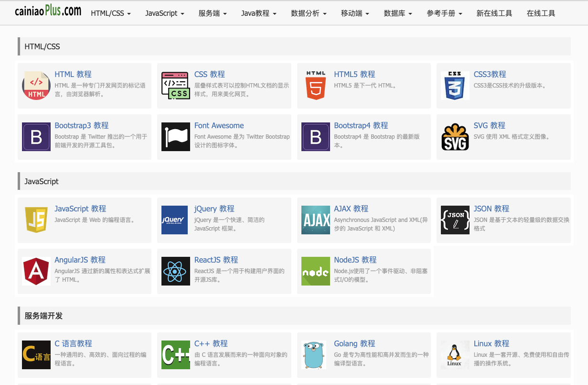
Task: Open the SVG 教程 link
Action: [490, 125]
